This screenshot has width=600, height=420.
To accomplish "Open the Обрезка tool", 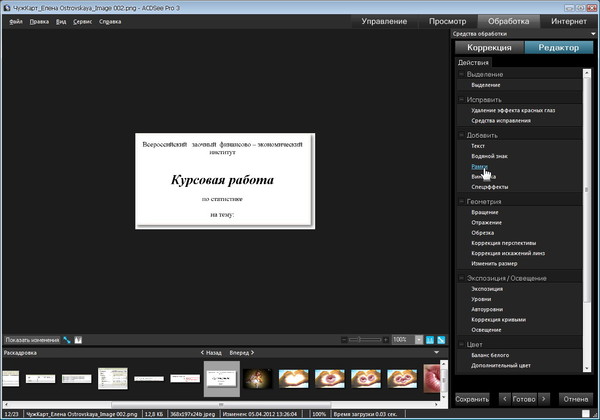I will click(x=483, y=233).
